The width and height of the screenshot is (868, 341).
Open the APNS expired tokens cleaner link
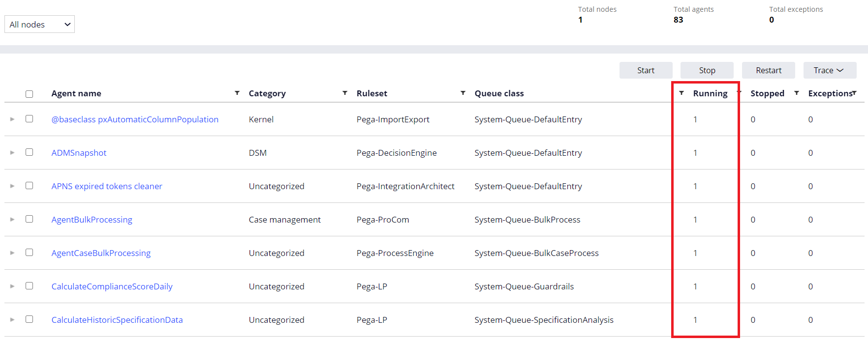tap(107, 186)
